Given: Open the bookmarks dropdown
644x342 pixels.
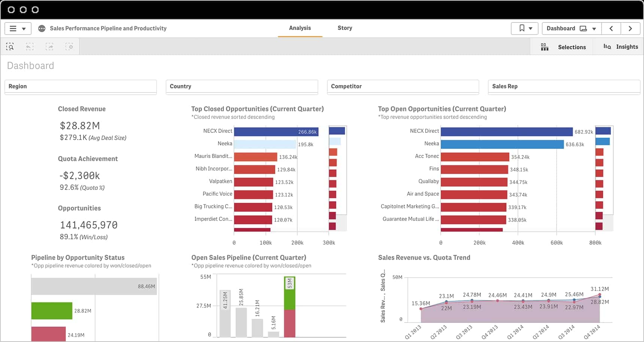Looking at the screenshot, I should point(525,28).
